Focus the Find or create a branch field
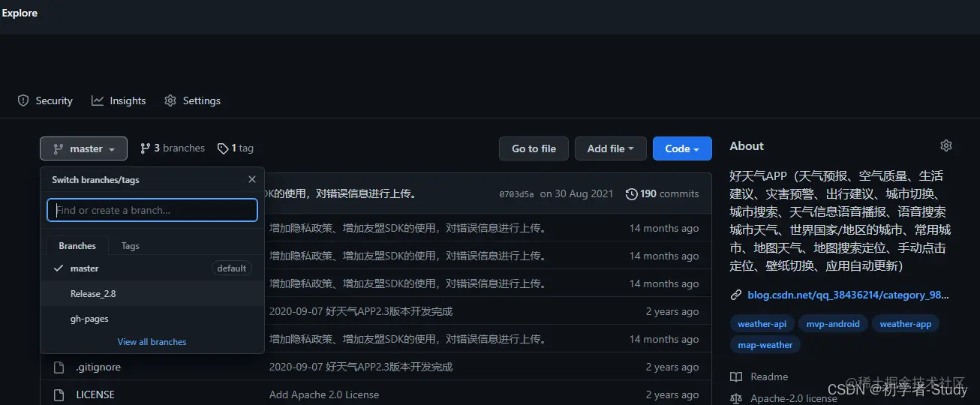 click(152, 210)
